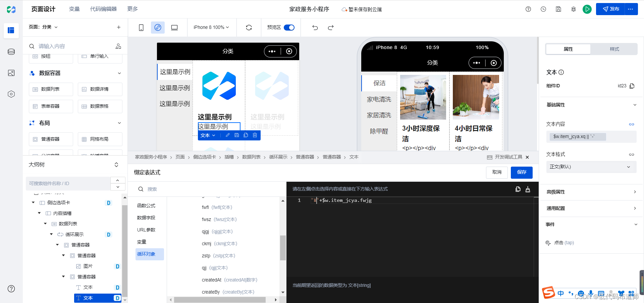
Task: Open the publish more options menu
Action: click(x=631, y=9)
